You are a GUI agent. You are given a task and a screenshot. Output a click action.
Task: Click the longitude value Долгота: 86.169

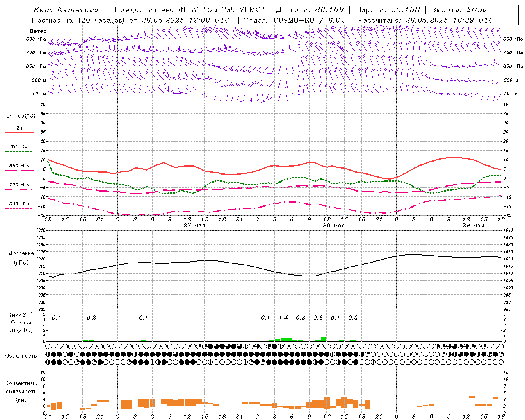pyautogui.click(x=310, y=10)
